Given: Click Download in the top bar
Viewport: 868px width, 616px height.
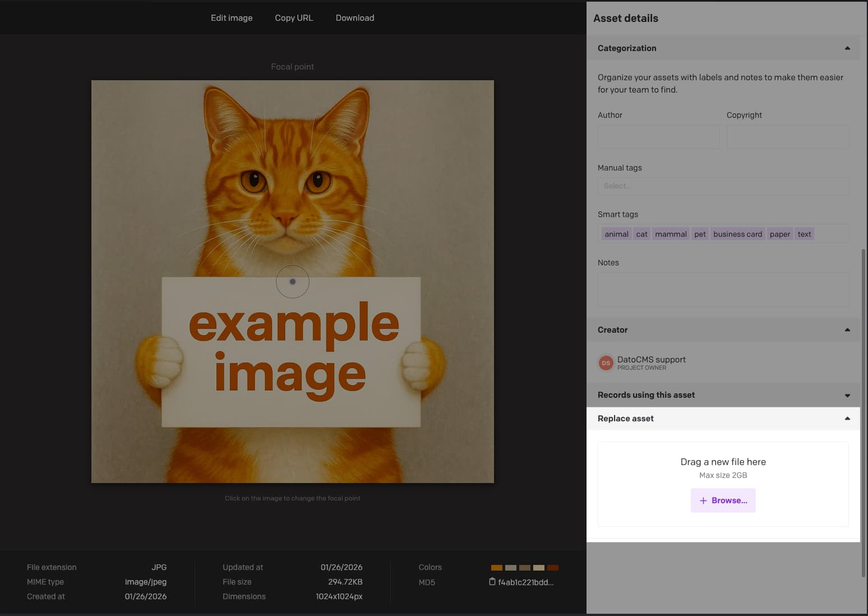Looking at the screenshot, I should (x=355, y=18).
